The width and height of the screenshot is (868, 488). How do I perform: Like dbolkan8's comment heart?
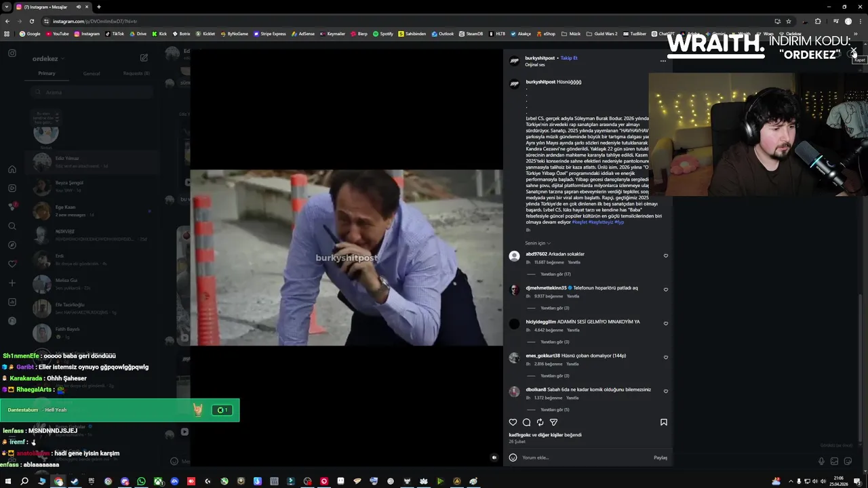pyautogui.click(x=666, y=391)
